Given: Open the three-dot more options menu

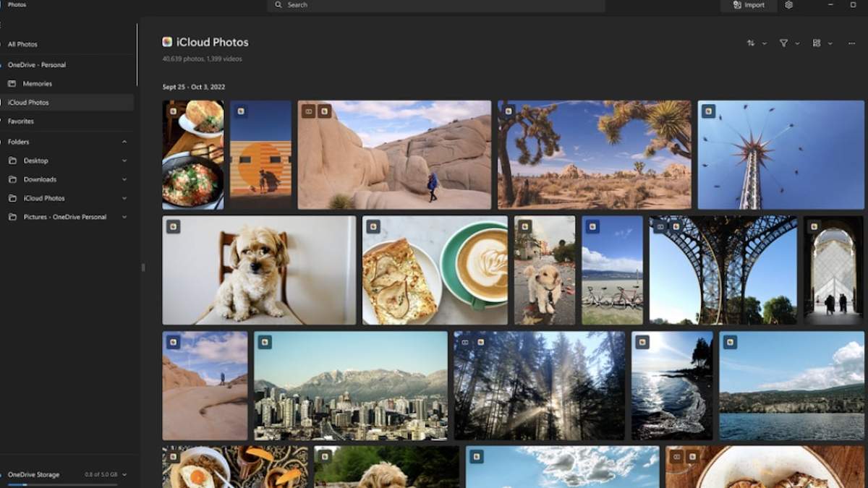Looking at the screenshot, I should tap(851, 43).
